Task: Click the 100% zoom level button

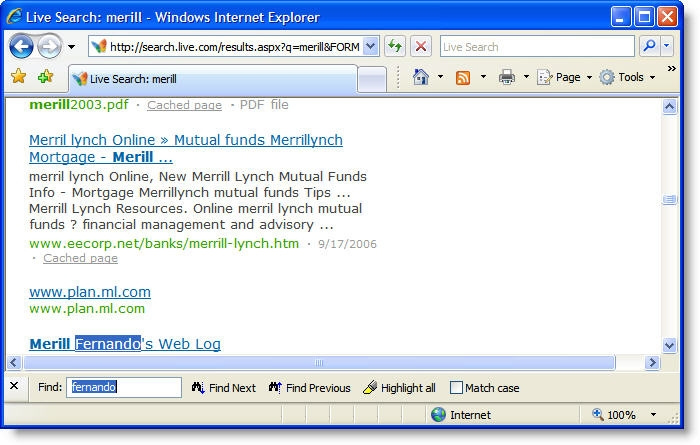Action: coord(614,415)
